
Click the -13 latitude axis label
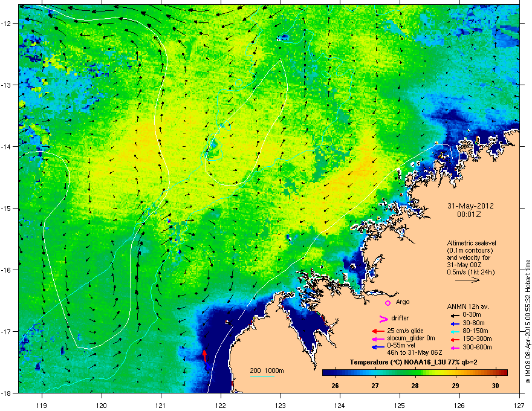[x=7, y=85]
